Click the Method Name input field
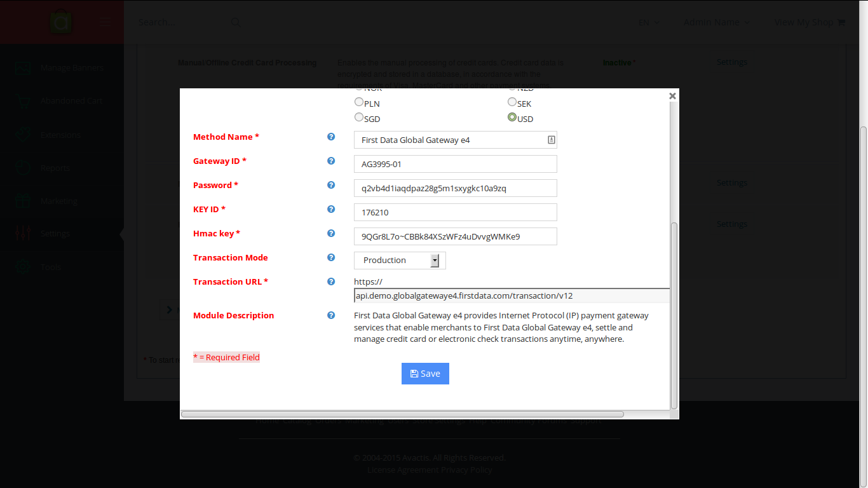 pyautogui.click(x=456, y=140)
